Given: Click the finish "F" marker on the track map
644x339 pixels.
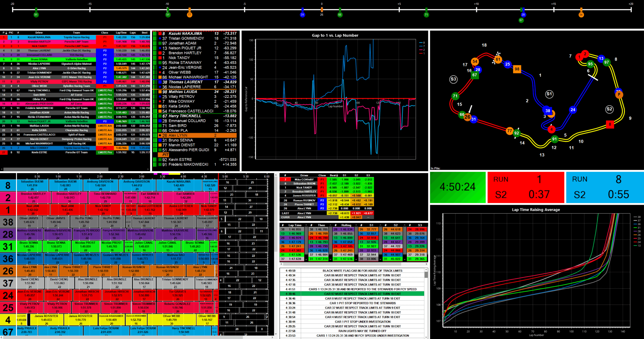Looking at the screenshot, I should click(619, 94).
